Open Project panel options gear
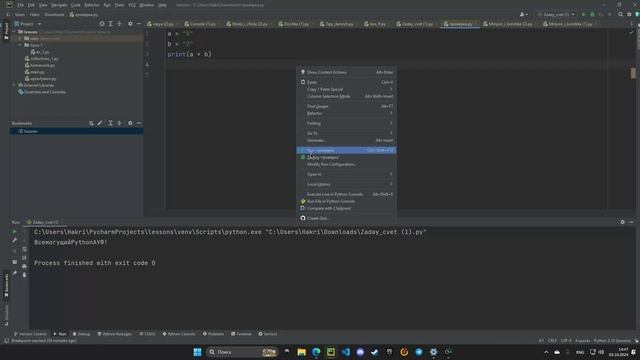The image size is (640, 360). (x=130, y=24)
